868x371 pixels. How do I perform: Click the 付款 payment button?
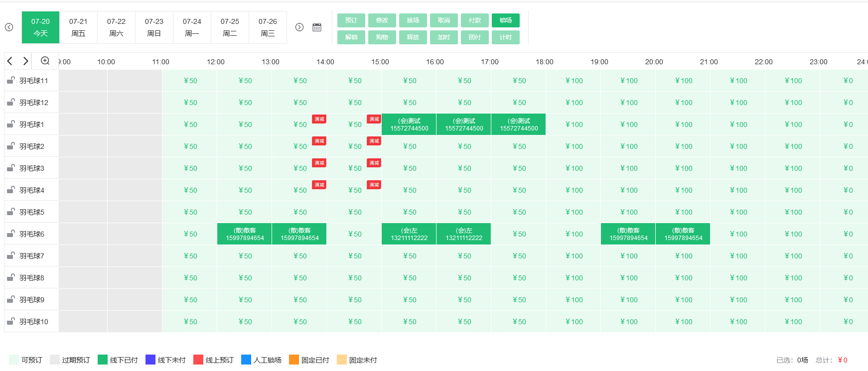pos(474,20)
